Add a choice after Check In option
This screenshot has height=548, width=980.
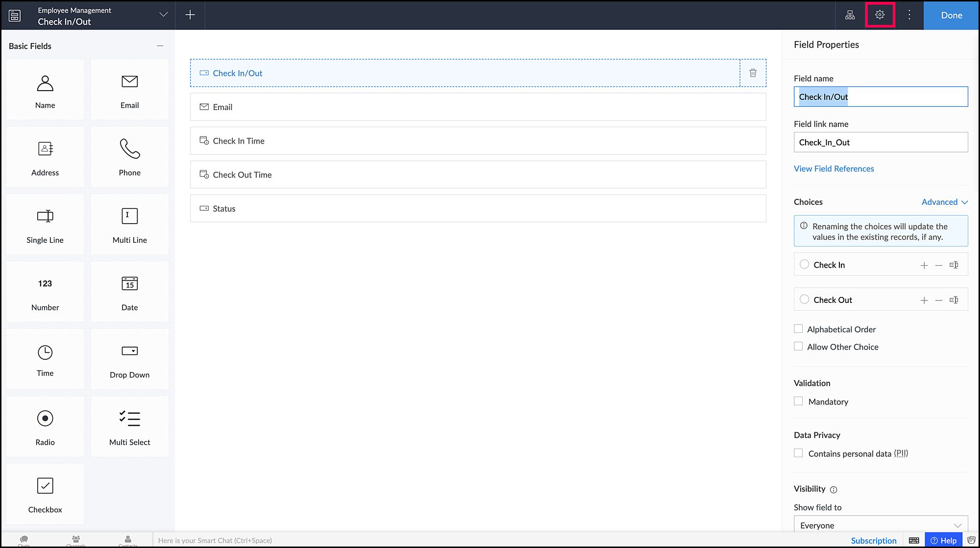click(924, 265)
